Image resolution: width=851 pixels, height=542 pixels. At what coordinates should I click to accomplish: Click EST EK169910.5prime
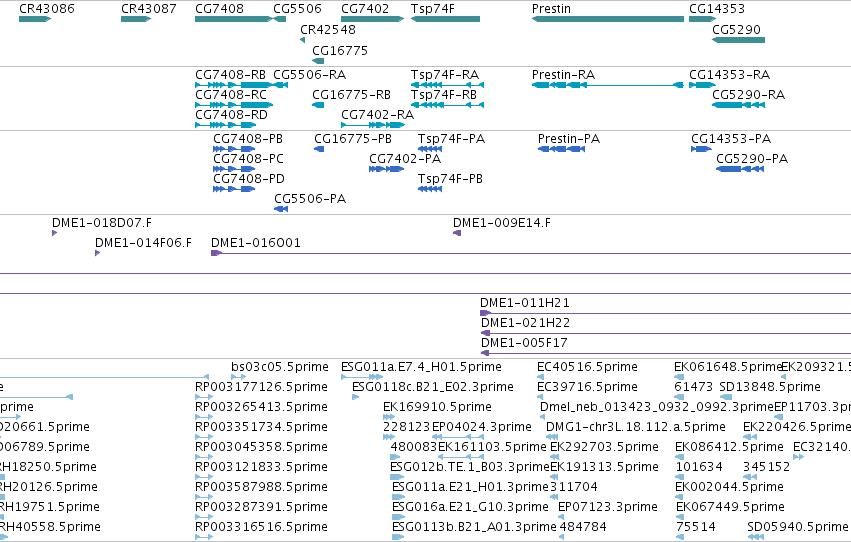[x=389, y=417]
